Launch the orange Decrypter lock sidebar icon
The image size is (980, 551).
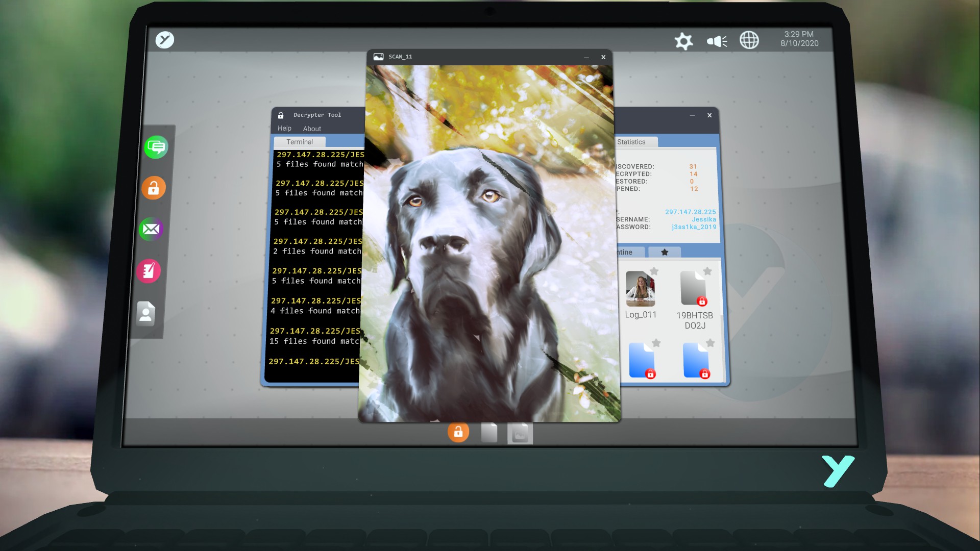click(x=154, y=188)
